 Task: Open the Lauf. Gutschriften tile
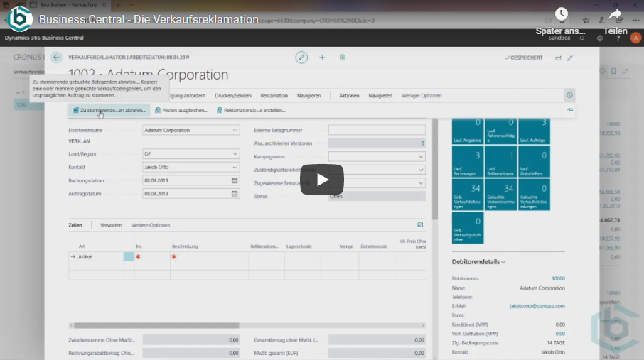point(534,162)
